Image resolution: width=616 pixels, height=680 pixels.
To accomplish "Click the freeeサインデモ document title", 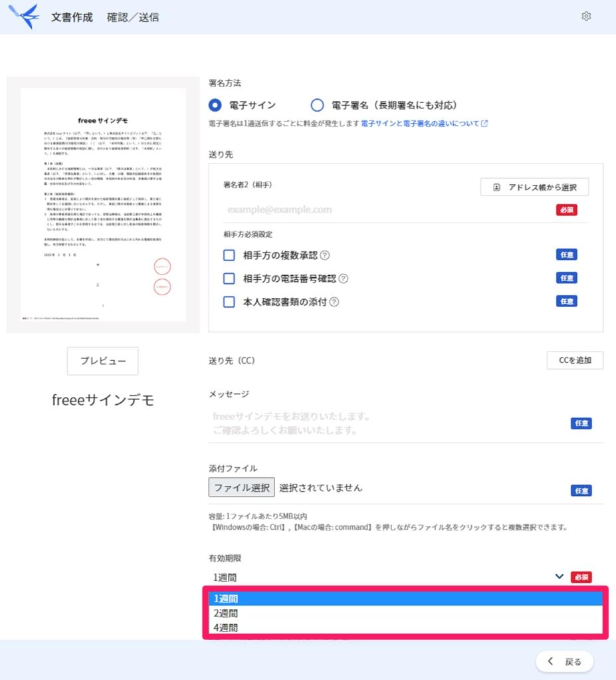I will 103,400.
